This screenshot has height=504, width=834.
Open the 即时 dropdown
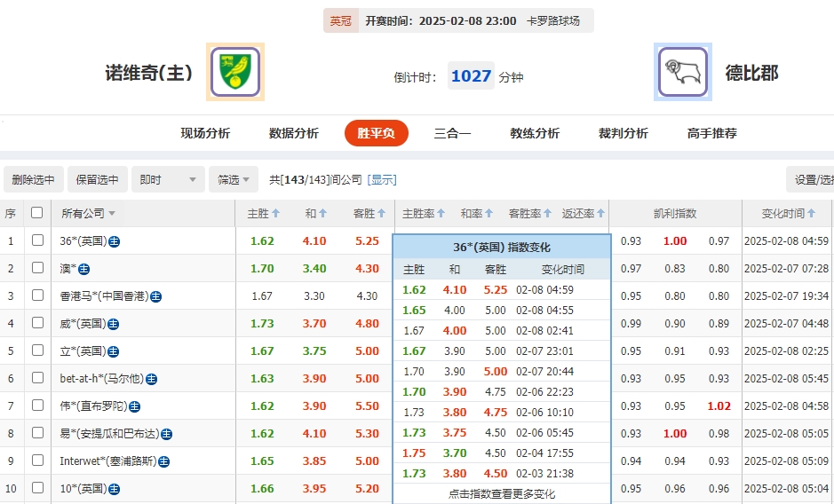pyautogui.click(x=168, y=179)
